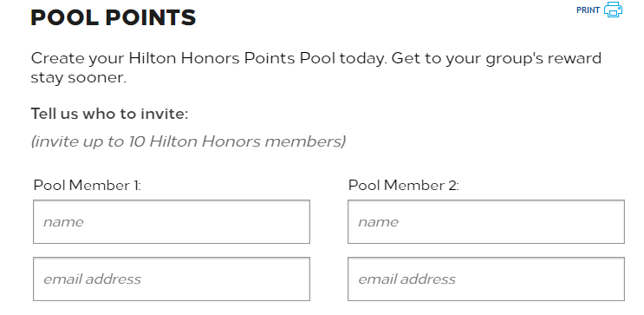Click the 'stay sooner.' text line
The image size is (644, 315).
[79, 78]
